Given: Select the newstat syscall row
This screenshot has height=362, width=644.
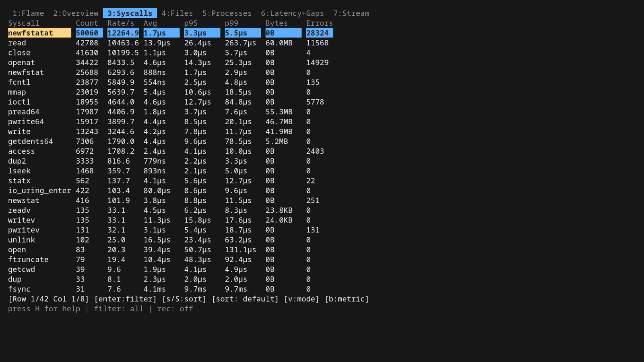Looking at the screenshot, I should [x=171, y=201].
